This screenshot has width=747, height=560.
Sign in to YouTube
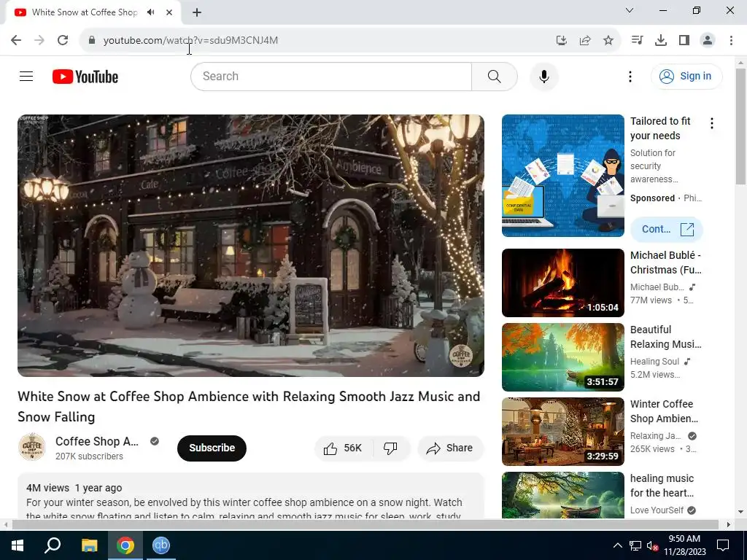click(686, 76)
